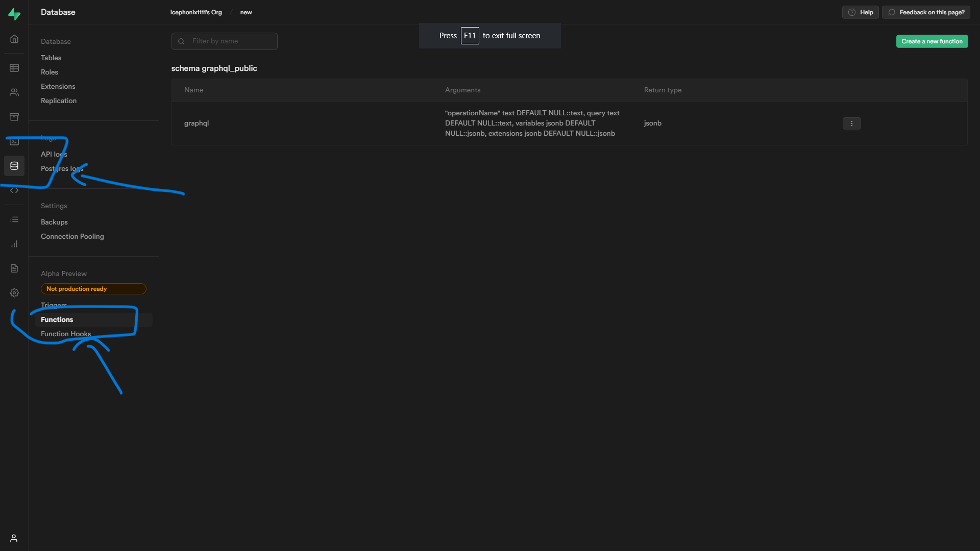
Task: Click the Help button
Action: (861, 12)
